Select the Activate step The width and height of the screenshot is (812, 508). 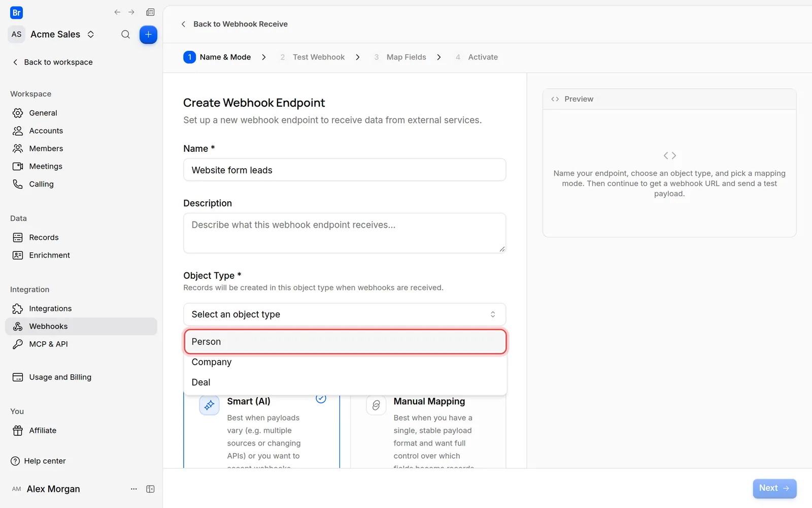coord(477,57)
